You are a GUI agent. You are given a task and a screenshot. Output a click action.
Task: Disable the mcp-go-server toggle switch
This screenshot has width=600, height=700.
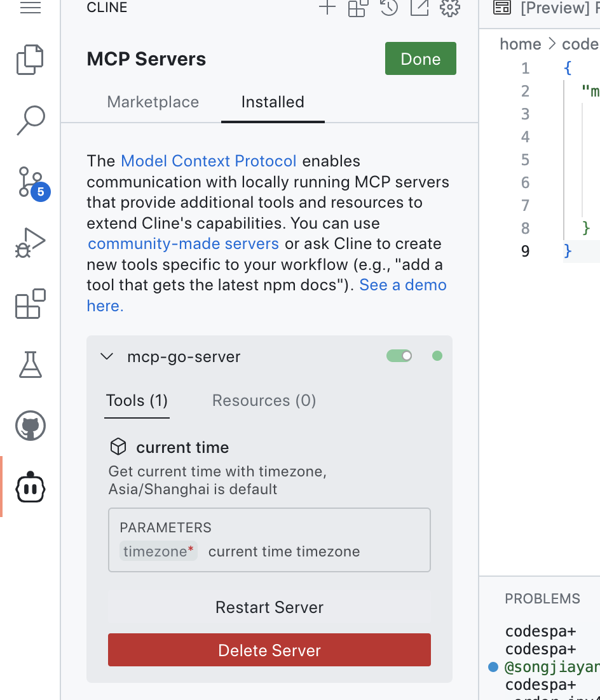pos(399,356)
